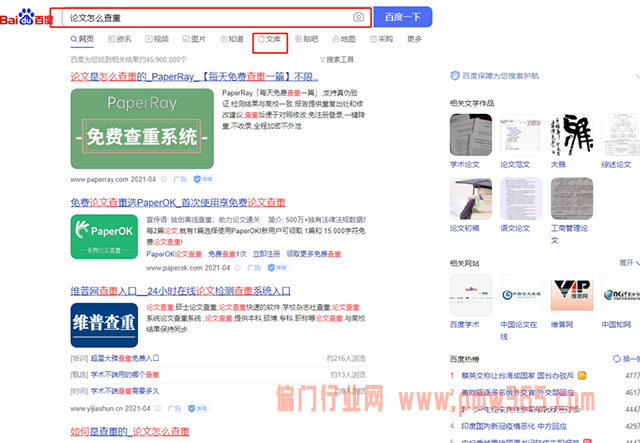Open the 语文论文 thumbnail
The height and width of the screenshot is (443, 640).
click(521, 198)
